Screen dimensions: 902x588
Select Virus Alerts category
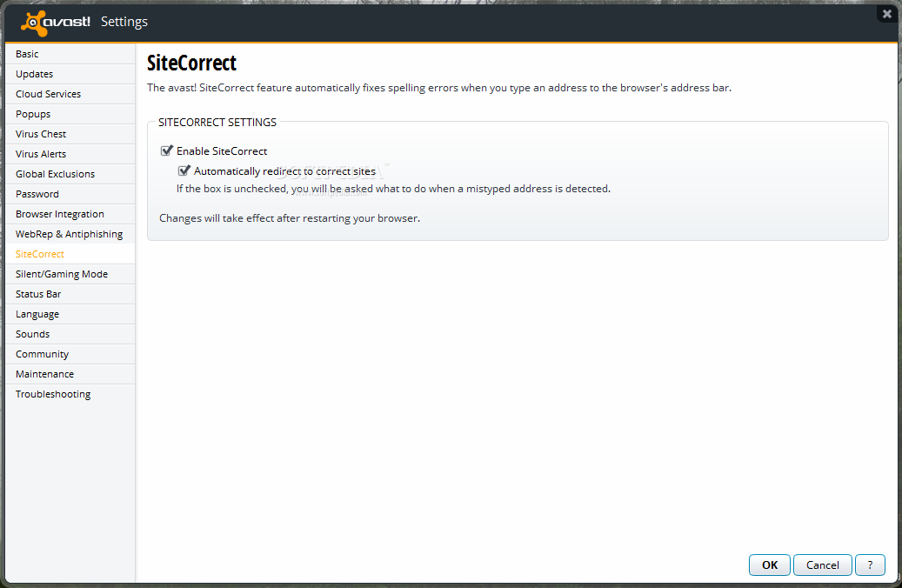click(70, 154)
